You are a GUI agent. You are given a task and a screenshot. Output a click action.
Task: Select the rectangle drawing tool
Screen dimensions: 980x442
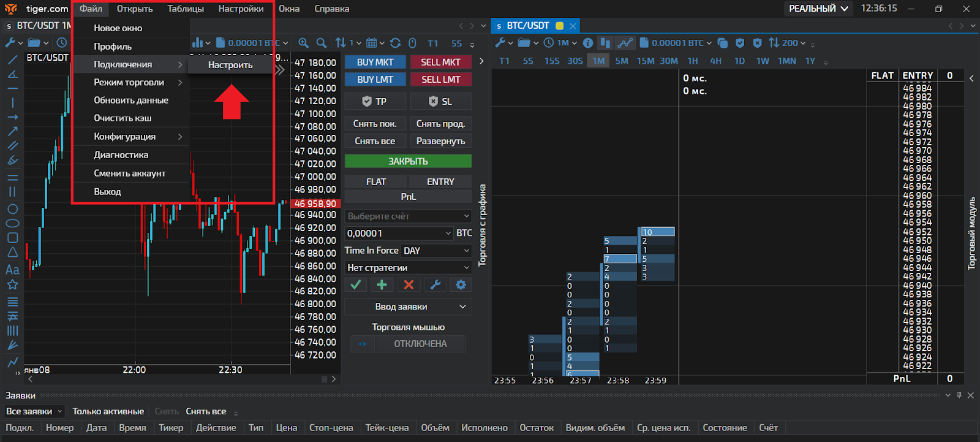click(x=12, y=238)
